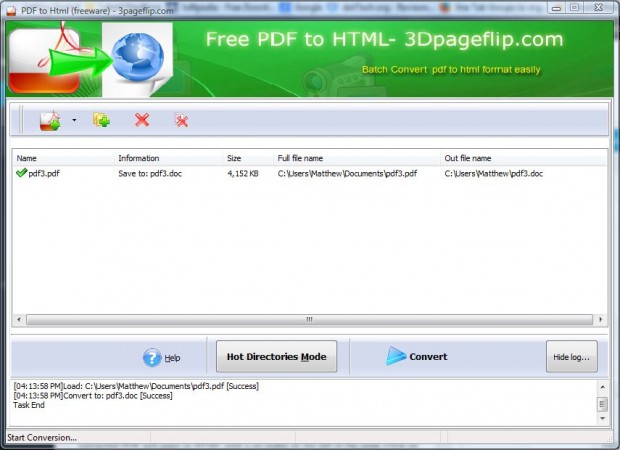Click the file list horizontal scrollbar thumb
This screenshot has width=620, height=450.
click(309, 320)
